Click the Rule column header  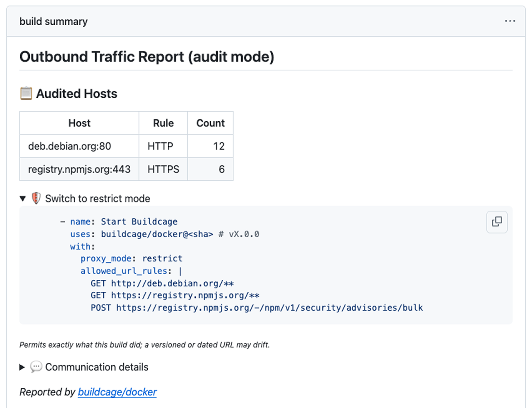pos(163,123)
